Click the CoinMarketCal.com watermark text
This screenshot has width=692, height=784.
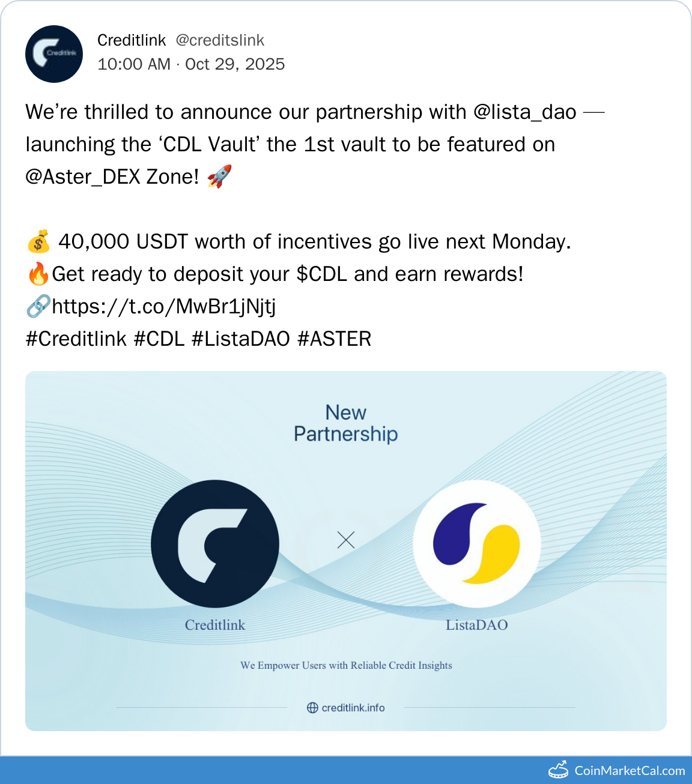point(630,771)
